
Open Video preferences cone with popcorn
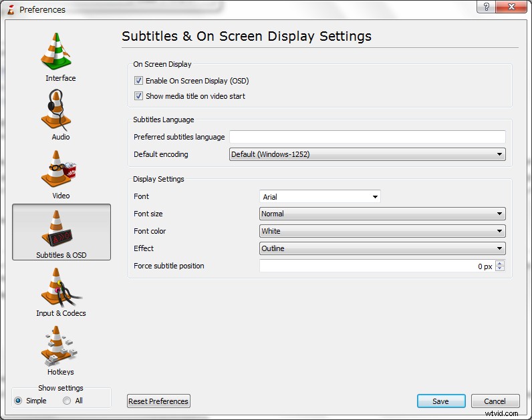(x=58, y=168)
